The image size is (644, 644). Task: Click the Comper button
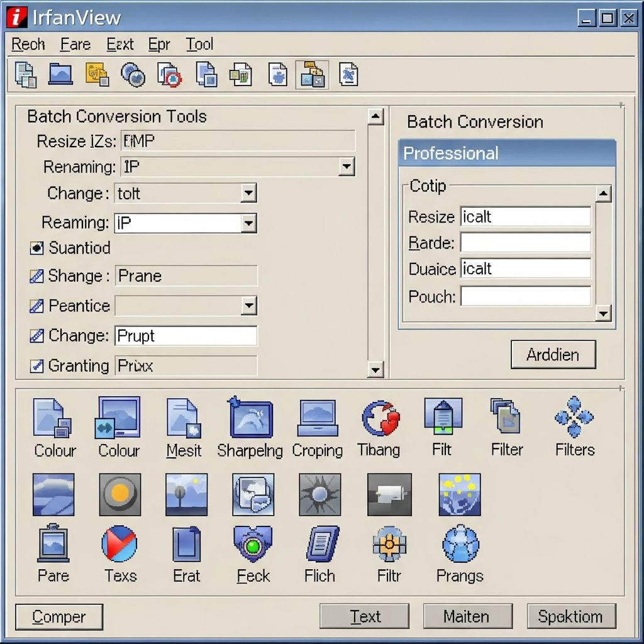tap(59, 617)
